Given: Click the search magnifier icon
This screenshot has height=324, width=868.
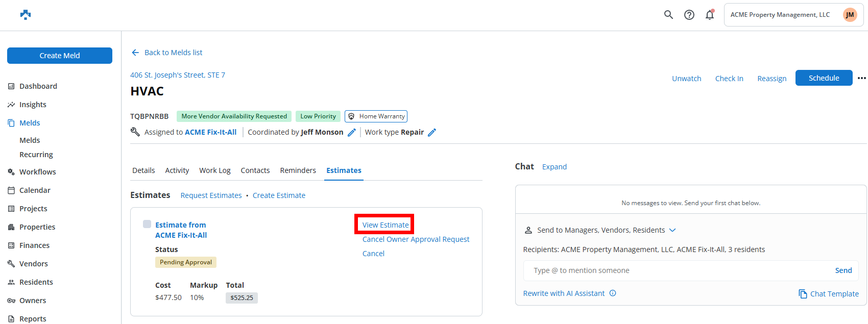Looking at the screenshot, I should tap(668, 15).
